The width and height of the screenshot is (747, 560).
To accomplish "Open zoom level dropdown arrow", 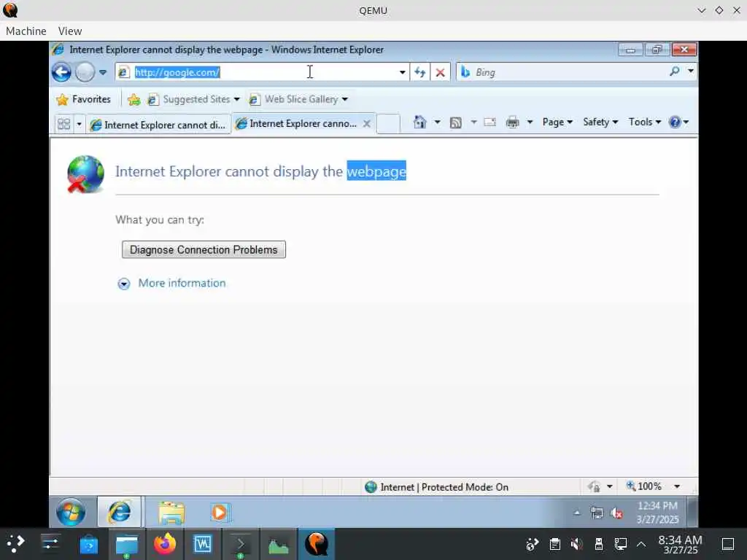I will point(677,486).
